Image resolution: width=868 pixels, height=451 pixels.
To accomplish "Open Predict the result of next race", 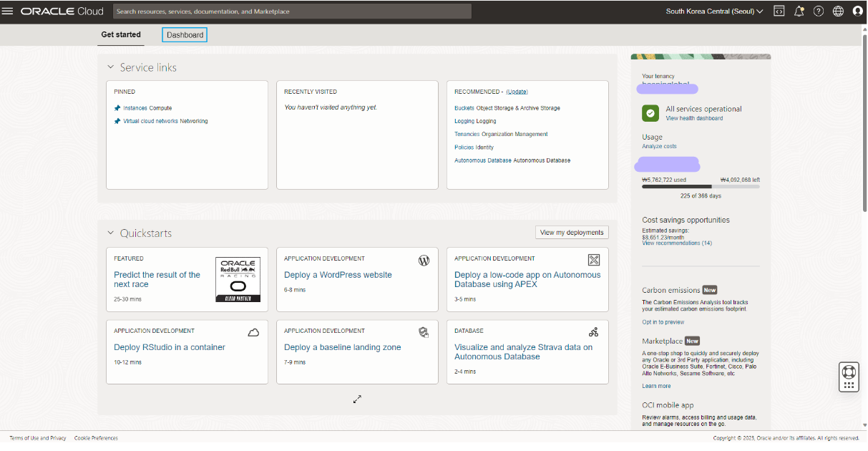I will tap(157, 279).
